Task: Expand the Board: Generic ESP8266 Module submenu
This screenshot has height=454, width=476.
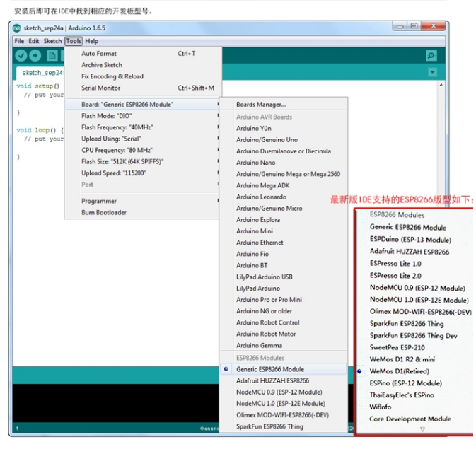Action: [x=143, y=105]
